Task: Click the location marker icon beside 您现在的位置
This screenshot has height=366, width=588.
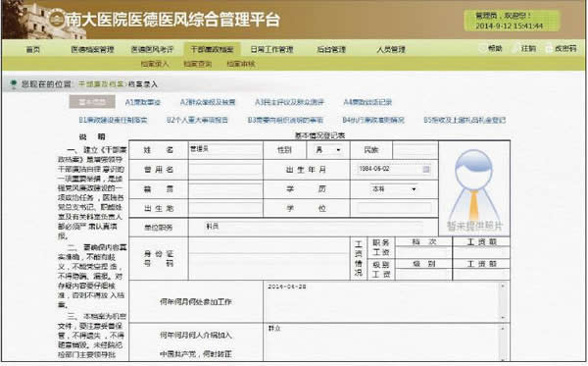Action: tap(14, 84)
